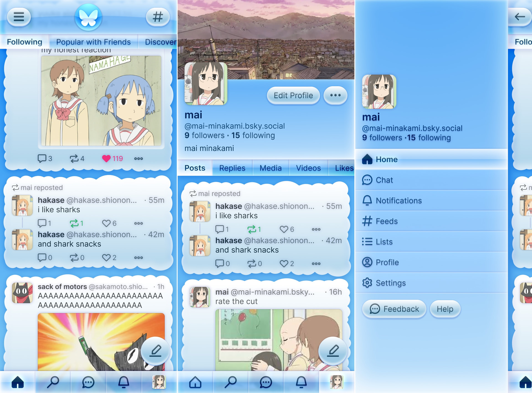The image size is (532, 393).
Task: Switch to the Media tab on the profile
Action: [271, 168]
